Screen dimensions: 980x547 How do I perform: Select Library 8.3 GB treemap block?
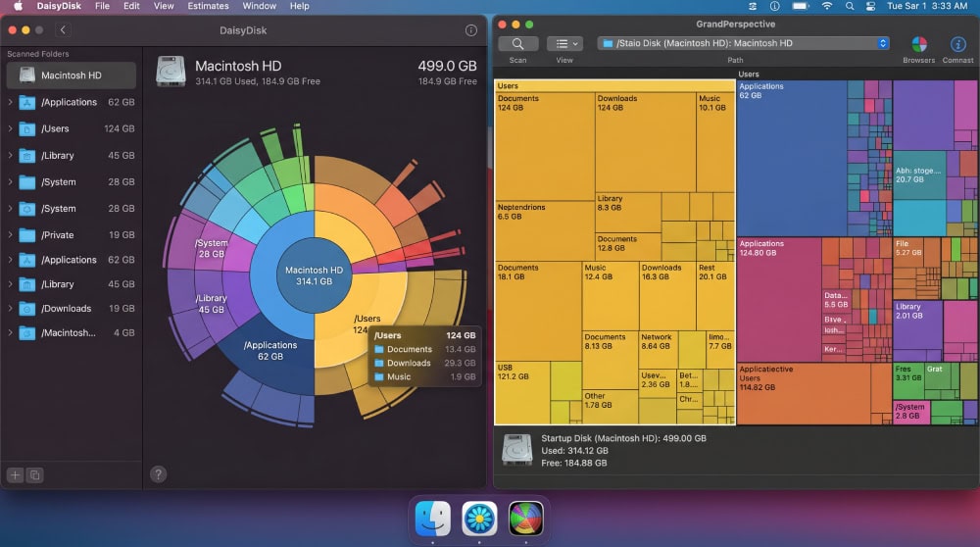[628, 213]
